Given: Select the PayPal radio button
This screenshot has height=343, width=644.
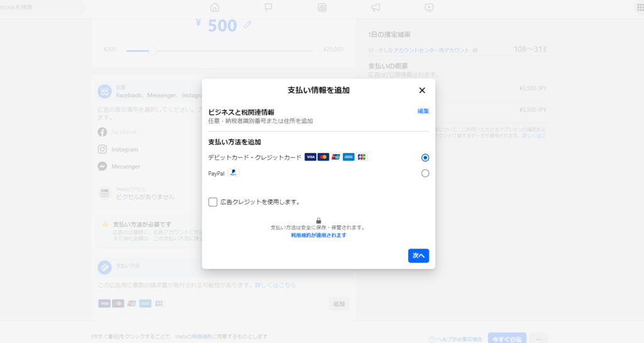Looking at the screenshot, I should click(x=425, y=173).
